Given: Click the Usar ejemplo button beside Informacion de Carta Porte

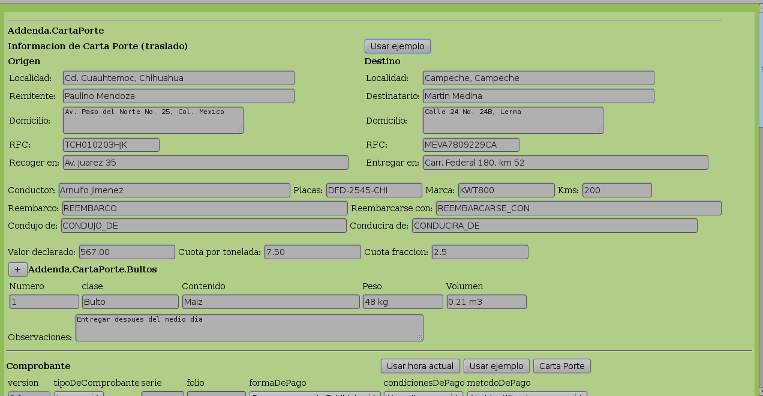Looking at the screenshot, I should coord(397,46).
